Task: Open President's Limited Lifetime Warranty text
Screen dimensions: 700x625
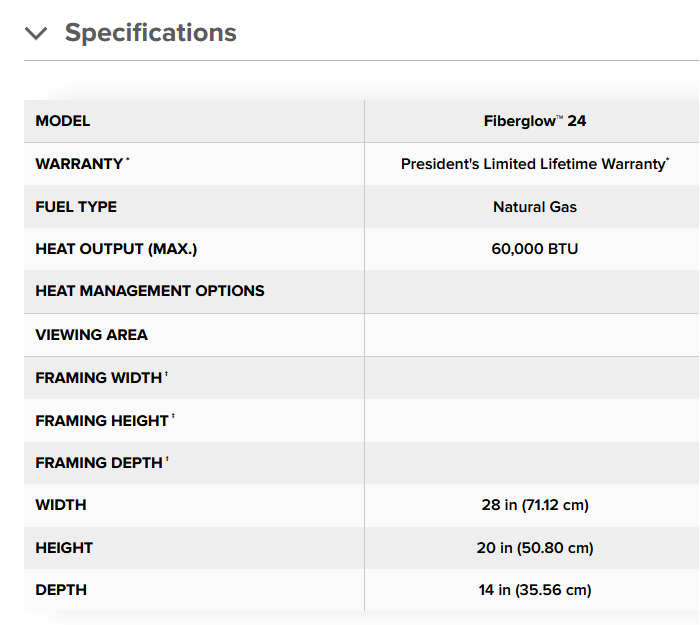Action: coord(534,164)
